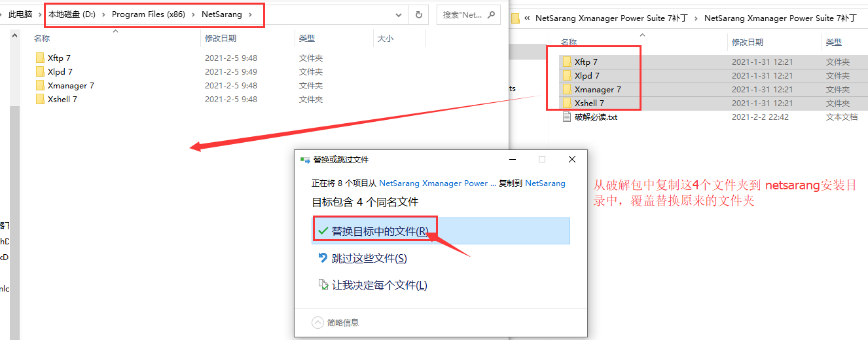Click 本地磁盘 (D:) breadcrumb segment
This screenshot has height=340, width=868.
[x=72, y=14]
